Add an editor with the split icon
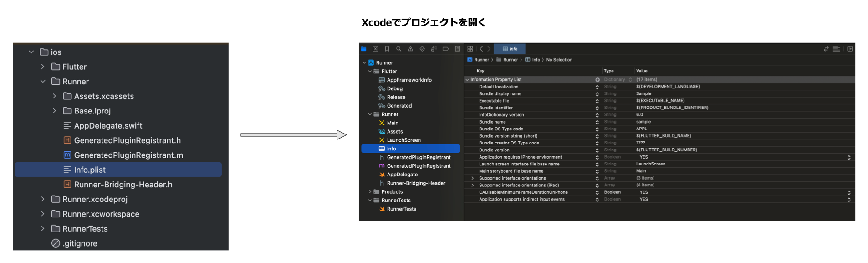The image size is (868, 263). (x=850, y=49)
